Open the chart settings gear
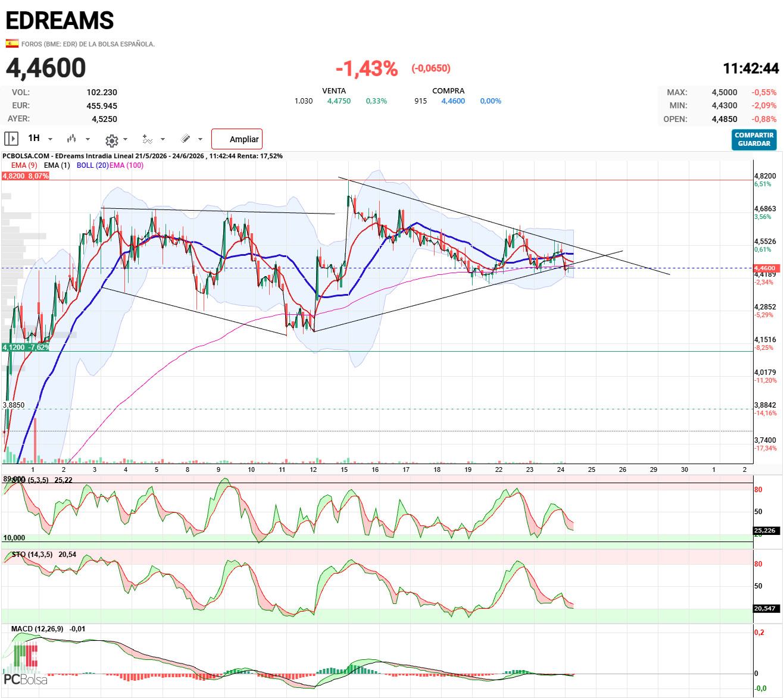The width and height of the screenshot is (784, 698). click(x=111, y=140)
